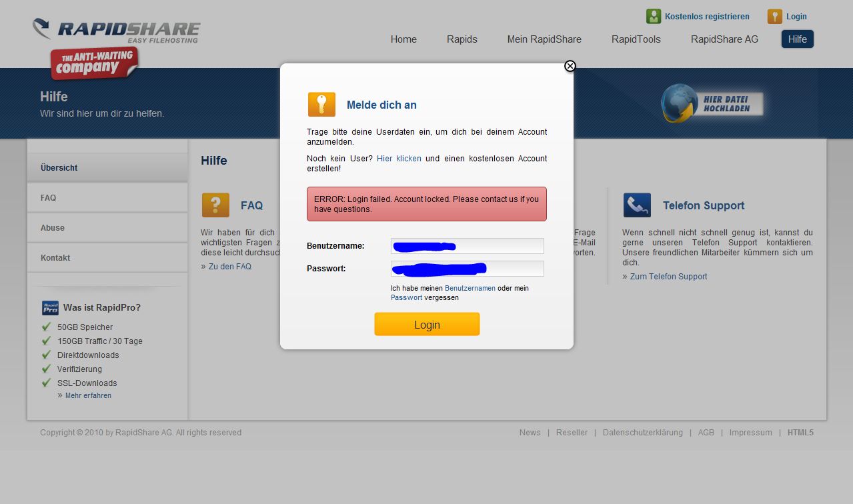Open the Rapids menu item
The width and height of the screenshot is (853, 504).
(x=462, y=39)
